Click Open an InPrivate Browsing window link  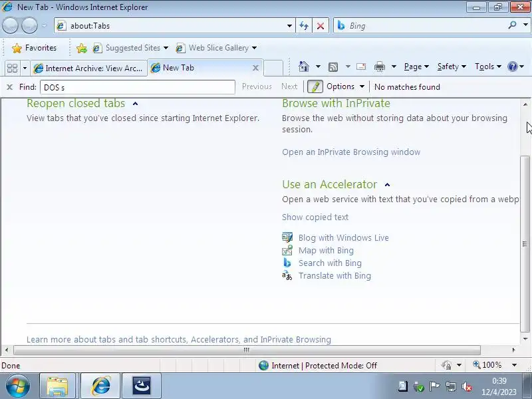(x=351, y=152)
